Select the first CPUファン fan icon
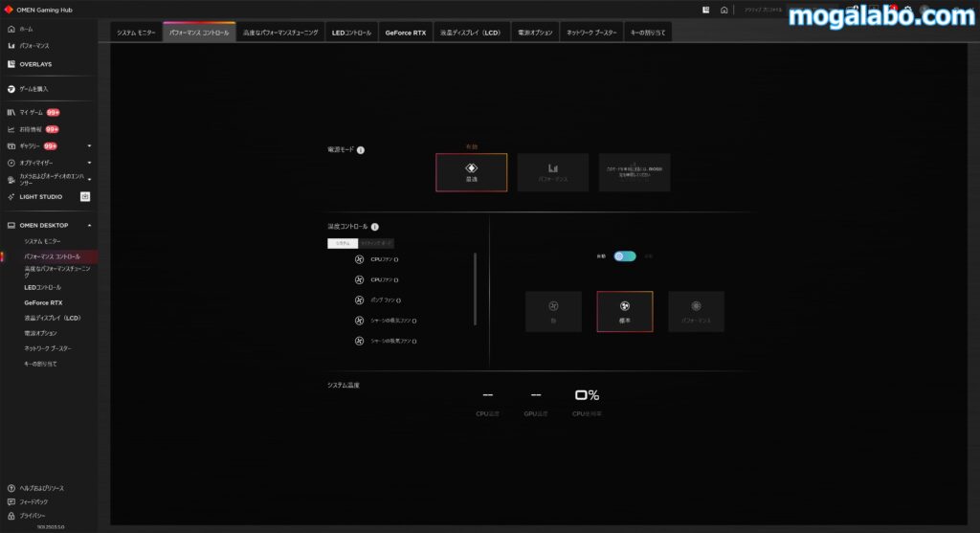The width and height of the screenshot is (980, 533). [360, 259]
